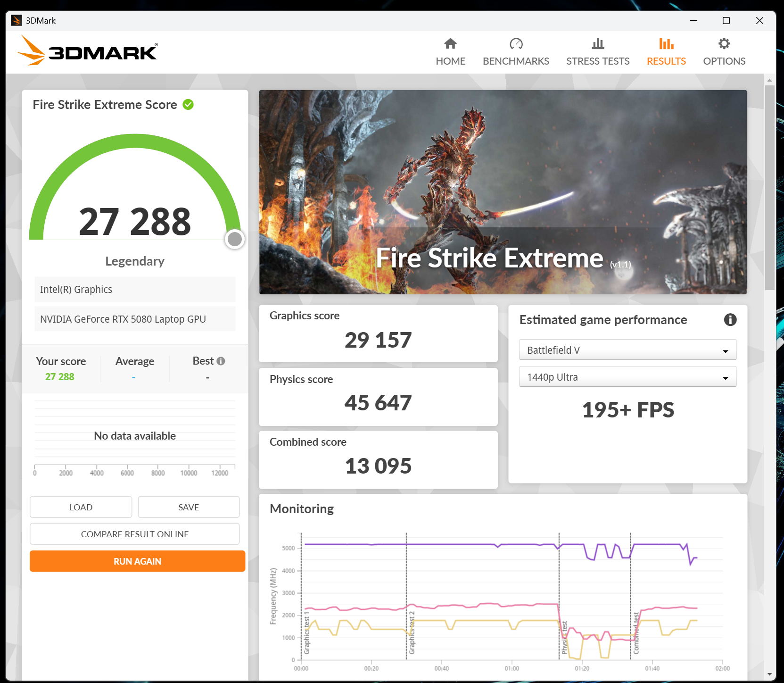Viewport: 784px width, 683px height.
Task: Click the Legendary rating label
Action: (x=135, y=261)
